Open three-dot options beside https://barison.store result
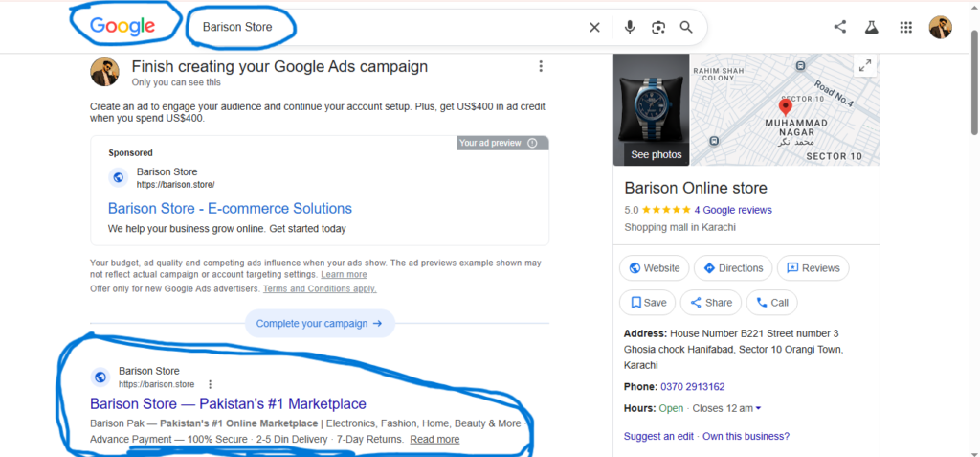Screen dimensions: 980x457 [210, 384]
